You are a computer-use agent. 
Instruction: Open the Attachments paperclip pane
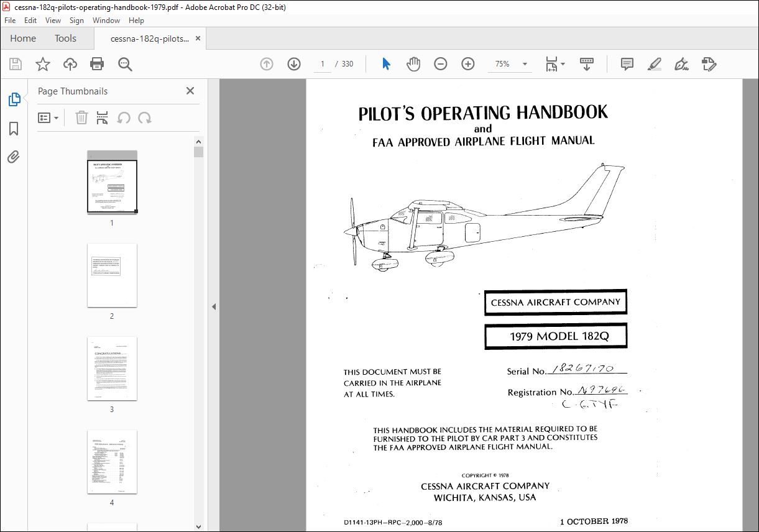14,157
